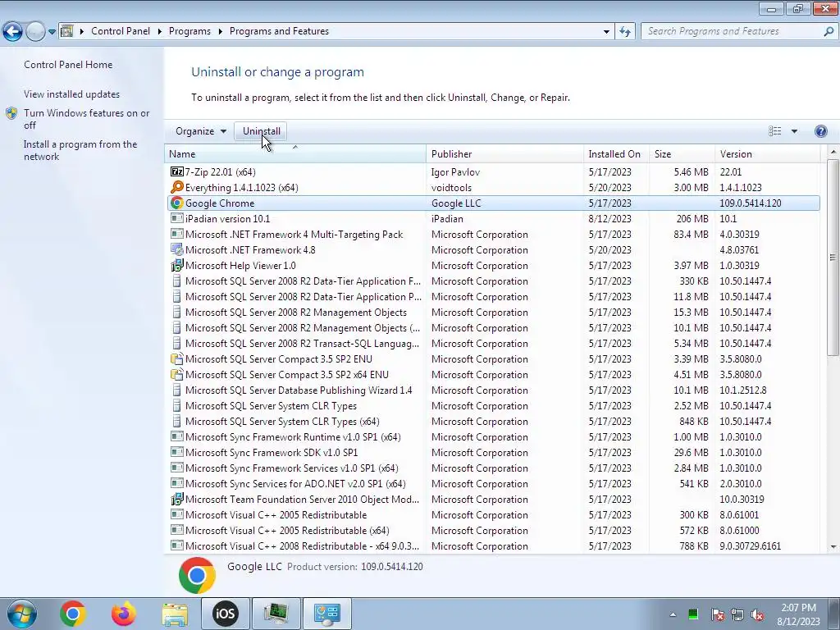
Task: Open Install a program from the network
Action: (80, 150)
